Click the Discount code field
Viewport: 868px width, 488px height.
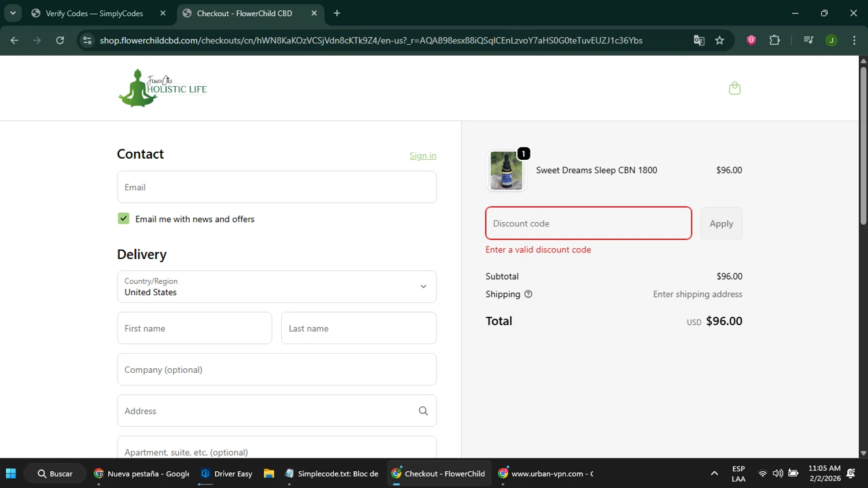tap(589, 223)
